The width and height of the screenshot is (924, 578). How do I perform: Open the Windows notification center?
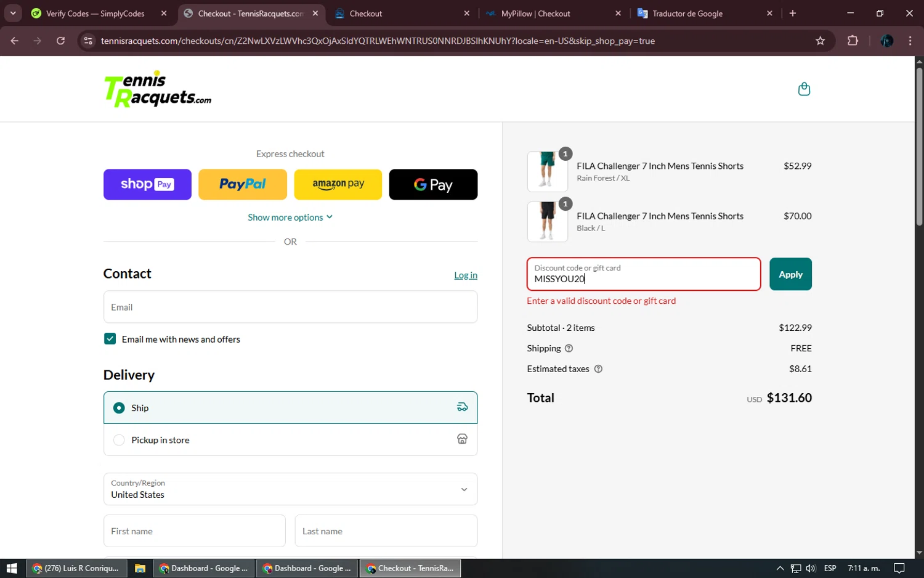(x=899, y=568)
